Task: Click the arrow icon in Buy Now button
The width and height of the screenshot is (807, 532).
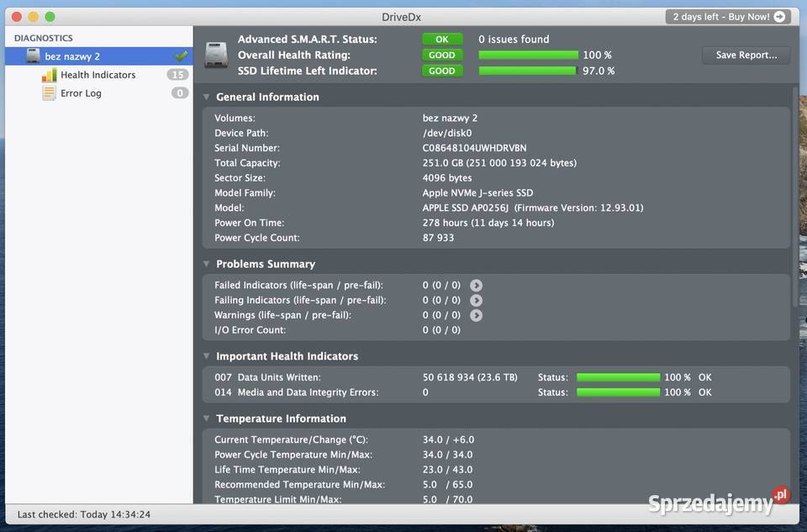Action: (x=780, y=17)
